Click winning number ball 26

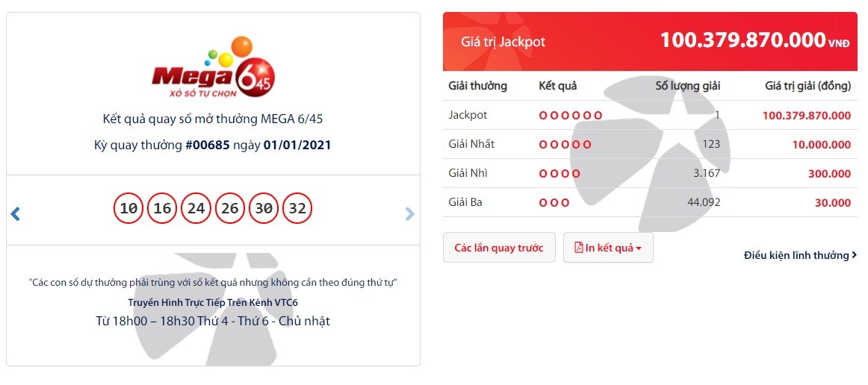click(230, 209)
